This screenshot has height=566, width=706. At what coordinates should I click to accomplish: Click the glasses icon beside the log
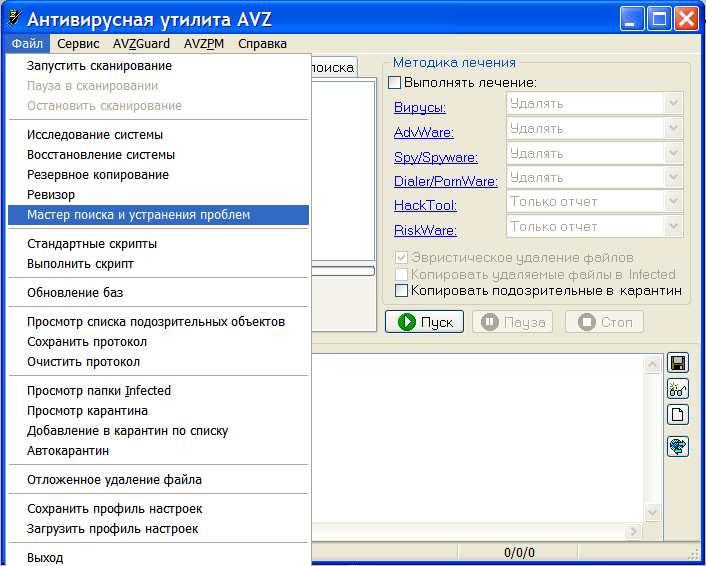(678, 389)
